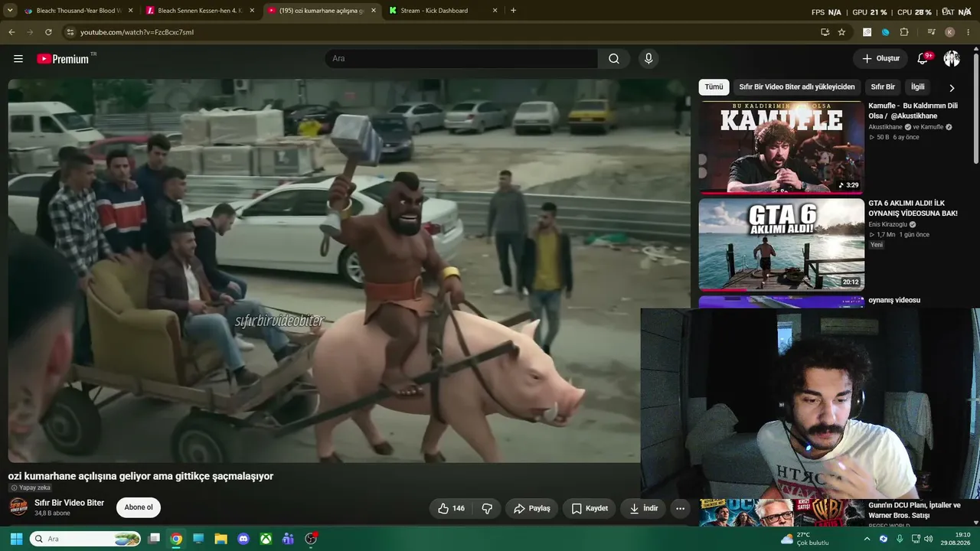Click the Yapay zeka label under the title
The height and width of the screenshot is (551, 980).
(31, 487)
